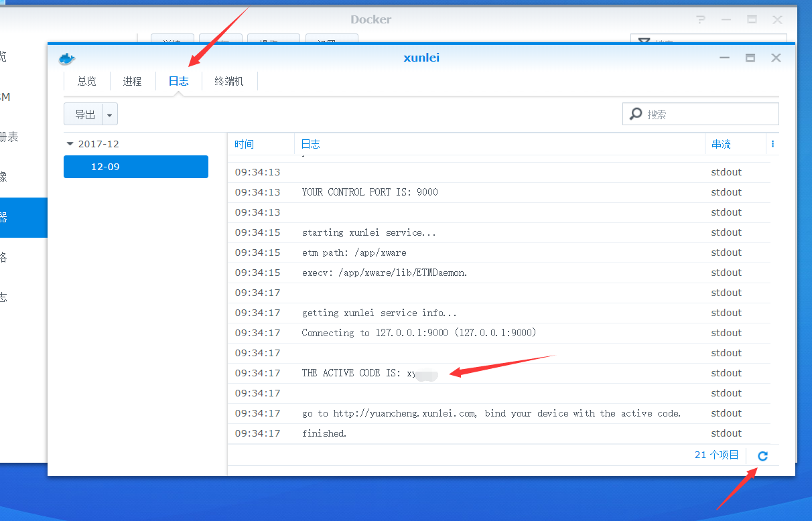Switch to the 总览 tab
Screen dimensions: 812x521
[x=87, y=82]
